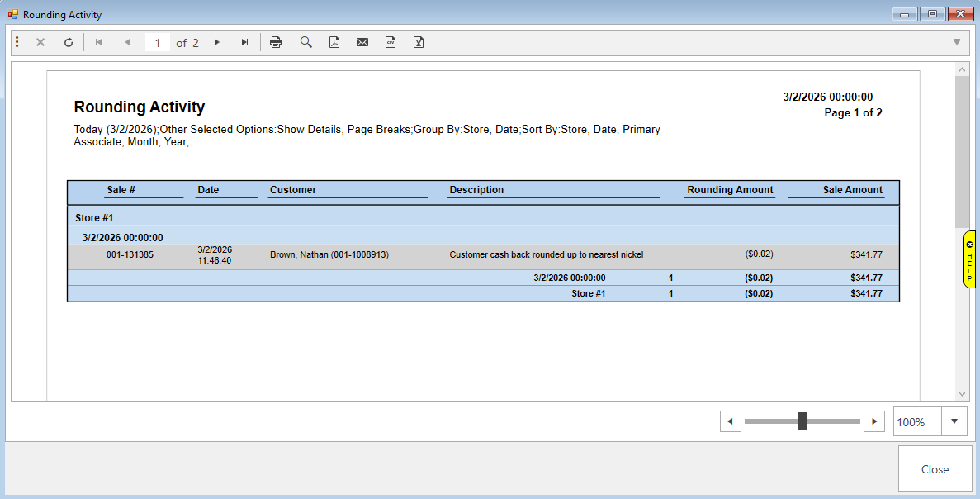This screenshot has width=980, height=499.
Task: Email the report via envelope icon
Action: pos(362,42)
